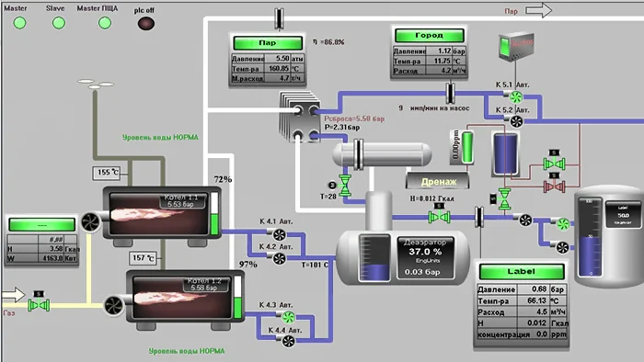Click the Котел 1.2 5.58 бар label

(x=204, y=284)
